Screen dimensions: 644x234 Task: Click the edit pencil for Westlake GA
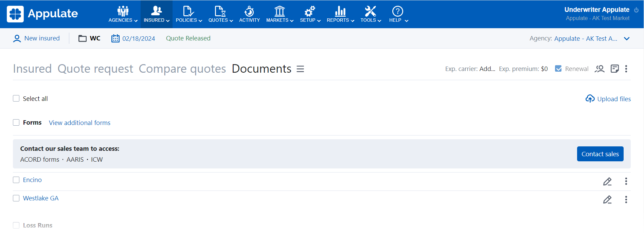[607, 200]
